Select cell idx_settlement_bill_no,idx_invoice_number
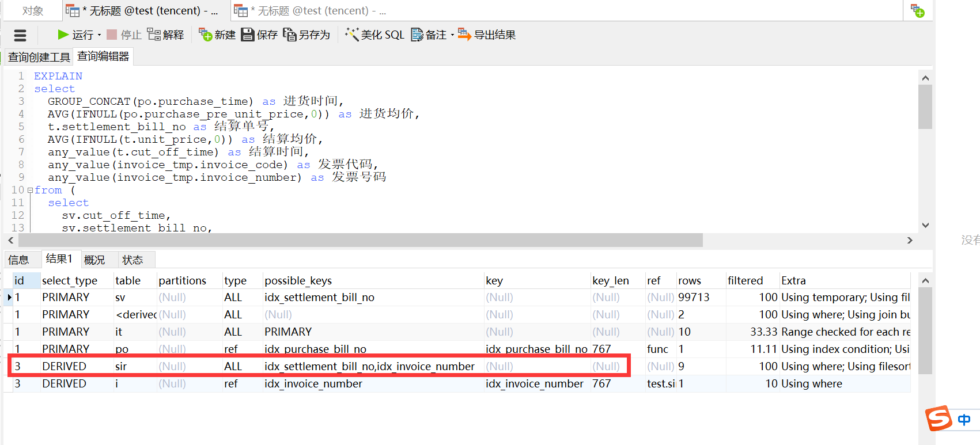The width and height of the screenshot is (980, 445). (373, 366)
